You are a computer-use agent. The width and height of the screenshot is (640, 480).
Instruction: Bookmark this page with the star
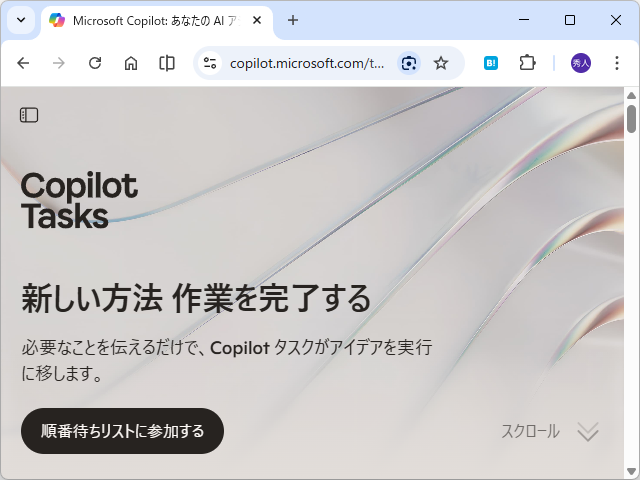(x=441, y=63)
